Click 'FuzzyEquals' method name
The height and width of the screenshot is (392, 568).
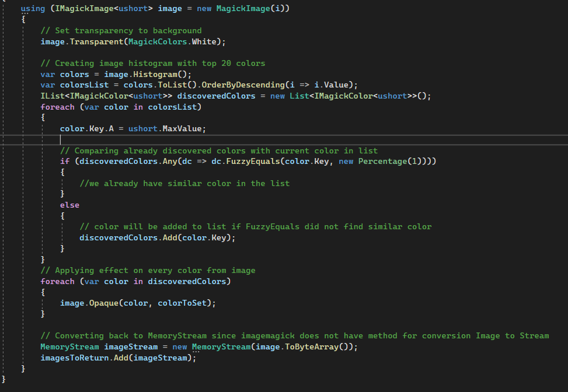tap(253, 161)
